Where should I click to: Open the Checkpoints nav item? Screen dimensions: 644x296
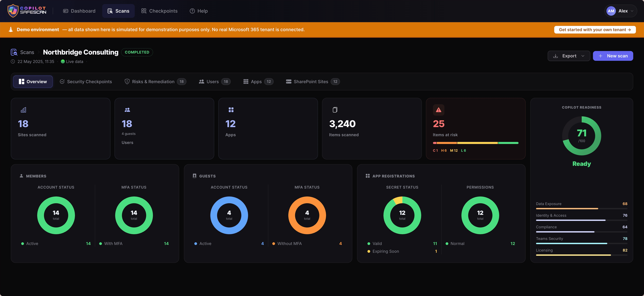tap(159, 11)
